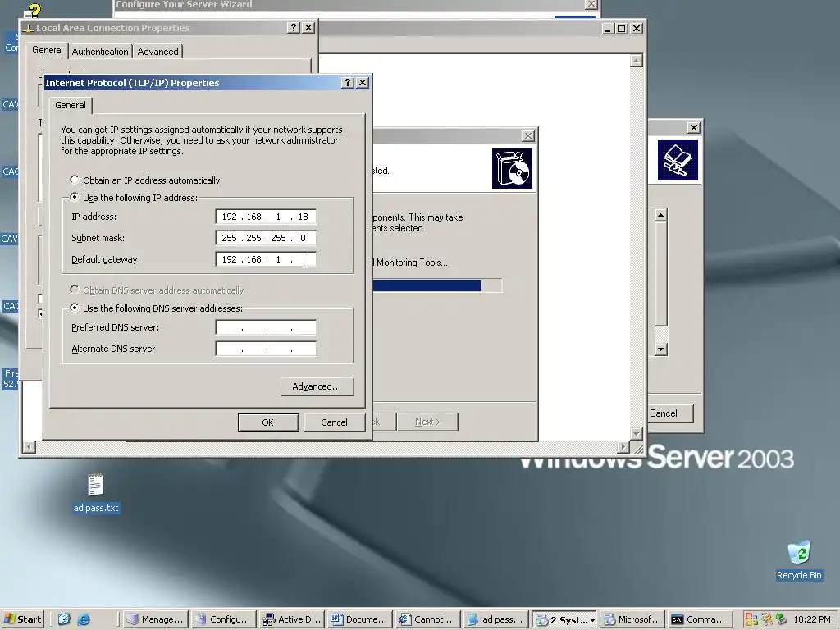This screenshot has width=840, height=630.
Task: Close Local Area Connection Properties window
Action: pyautogui.click(x=308, y=27)
